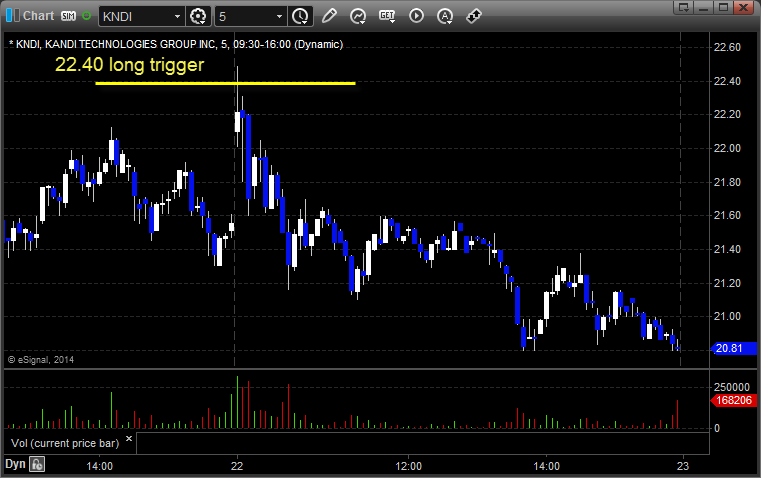
Task: Toggle the SIM simulation mode badge
Action: (68, 16)
